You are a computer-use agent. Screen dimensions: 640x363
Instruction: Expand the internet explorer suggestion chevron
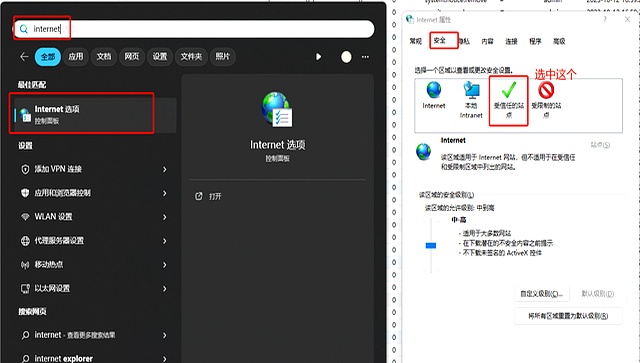click(x=164, y=359)
